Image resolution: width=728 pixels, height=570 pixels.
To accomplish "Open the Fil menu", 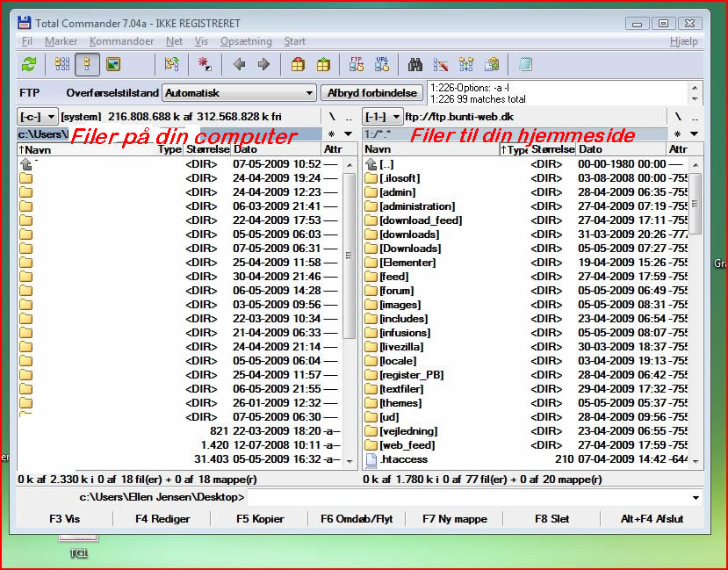I will [x=27, y=41].
